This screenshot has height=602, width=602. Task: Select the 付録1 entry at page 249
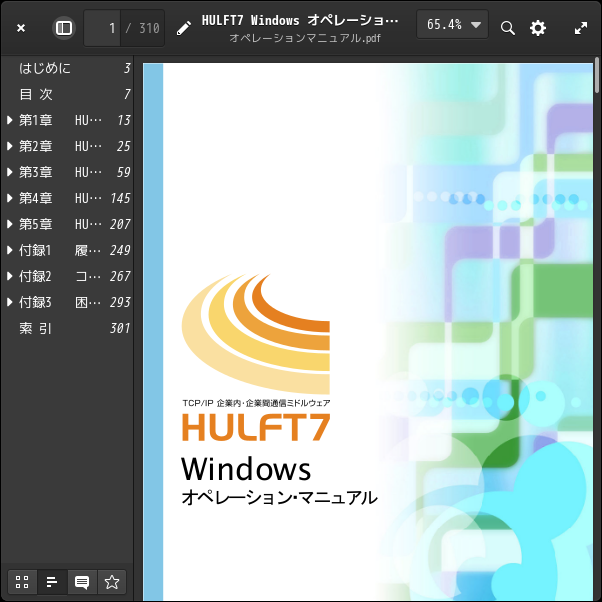coord(74,250)
